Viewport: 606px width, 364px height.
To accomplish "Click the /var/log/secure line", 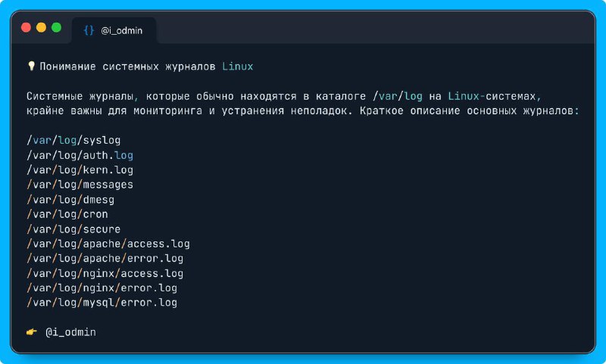I will [73, 229].
